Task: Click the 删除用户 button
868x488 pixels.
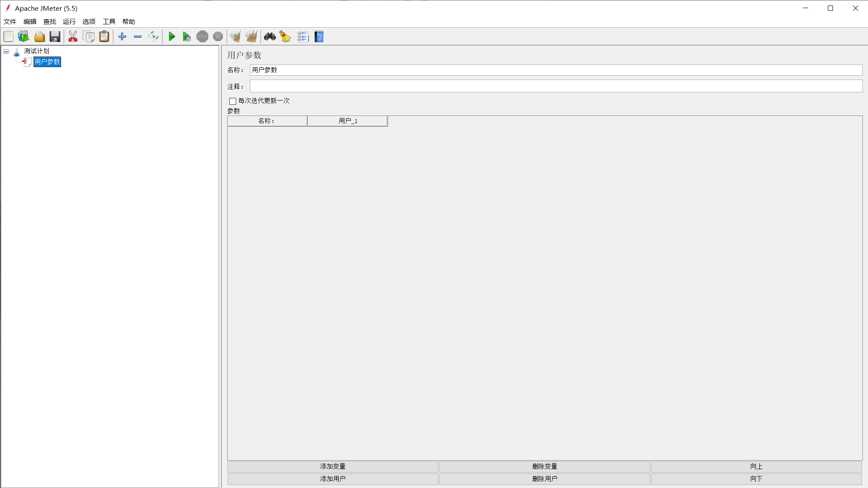Action: point(545,479)
